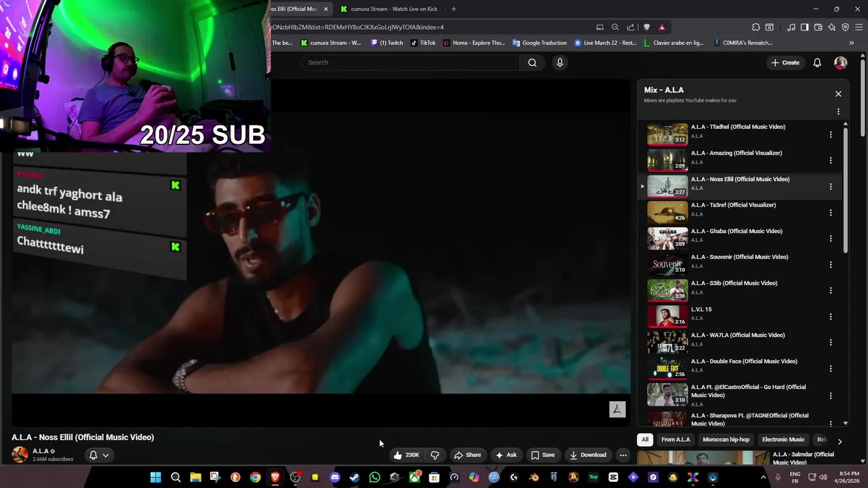Open Mix playlist options menu
The height and width of the screenshot is (488, 868).
point(838,112)
